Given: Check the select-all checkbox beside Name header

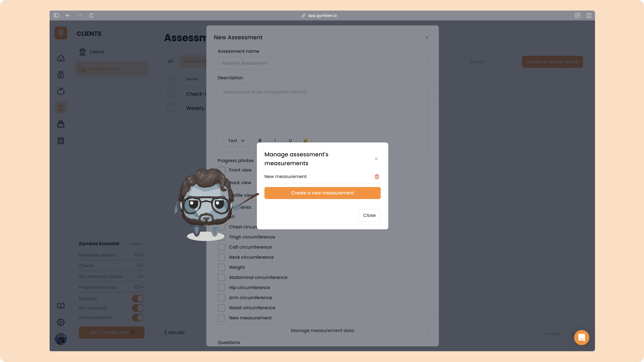Looking at the screenshot, I should 171,79.
